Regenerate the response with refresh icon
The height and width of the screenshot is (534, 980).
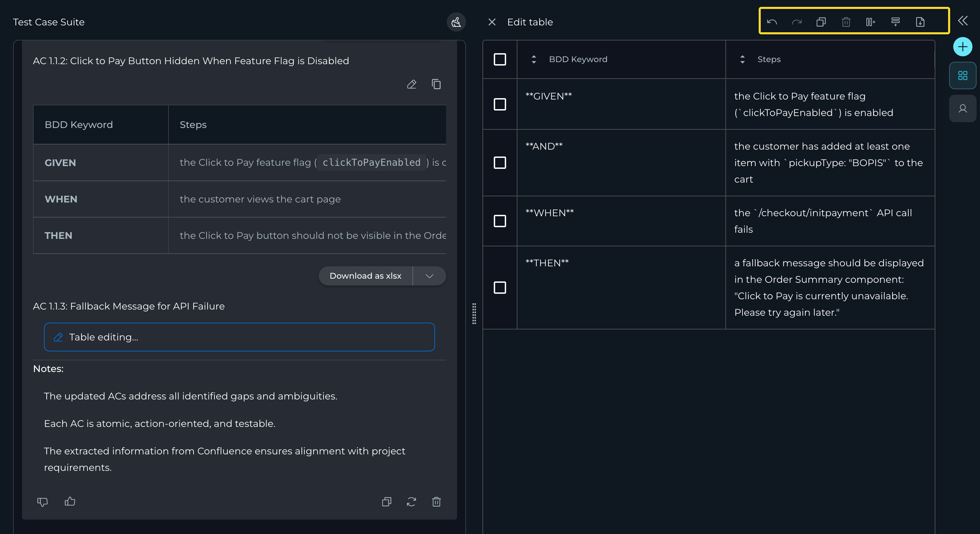411,502
